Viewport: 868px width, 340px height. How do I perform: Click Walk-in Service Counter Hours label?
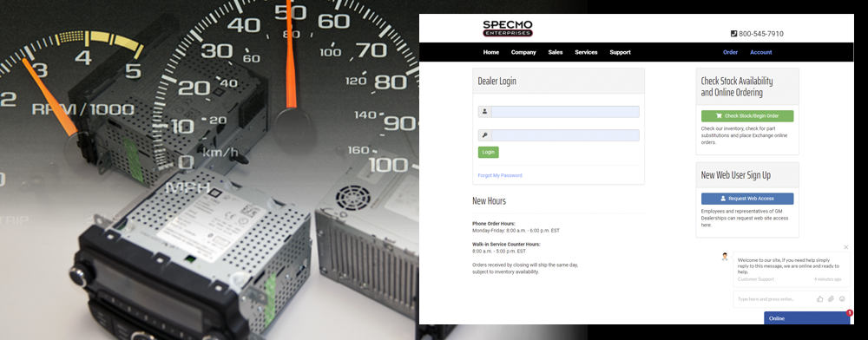coord(506,244)
